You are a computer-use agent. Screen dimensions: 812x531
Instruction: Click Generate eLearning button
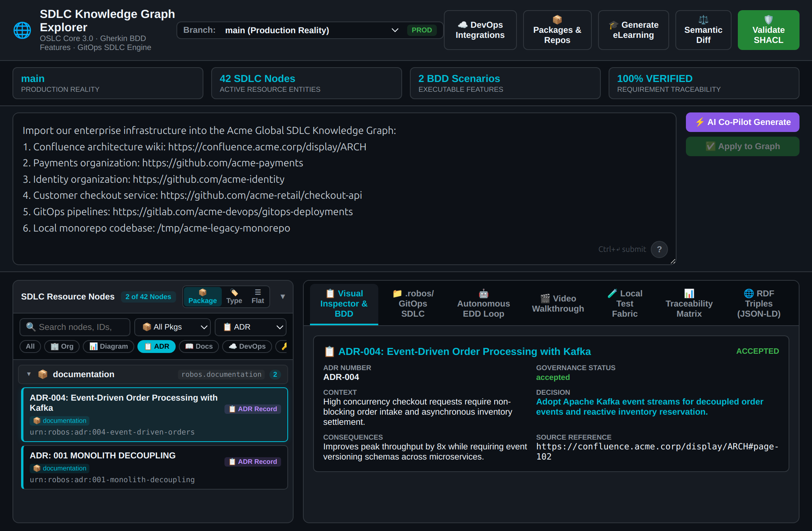(633, 30)
